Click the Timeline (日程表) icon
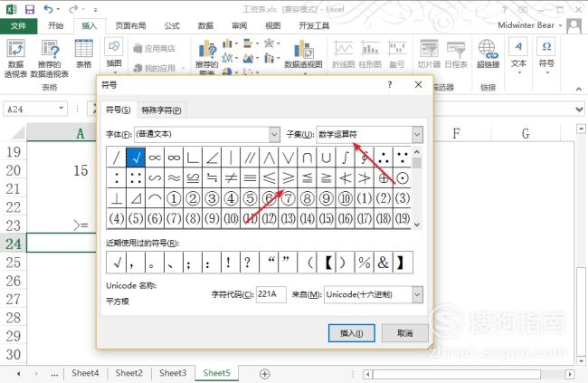Screen dimensions: 588x383 [x=456, y=54]
